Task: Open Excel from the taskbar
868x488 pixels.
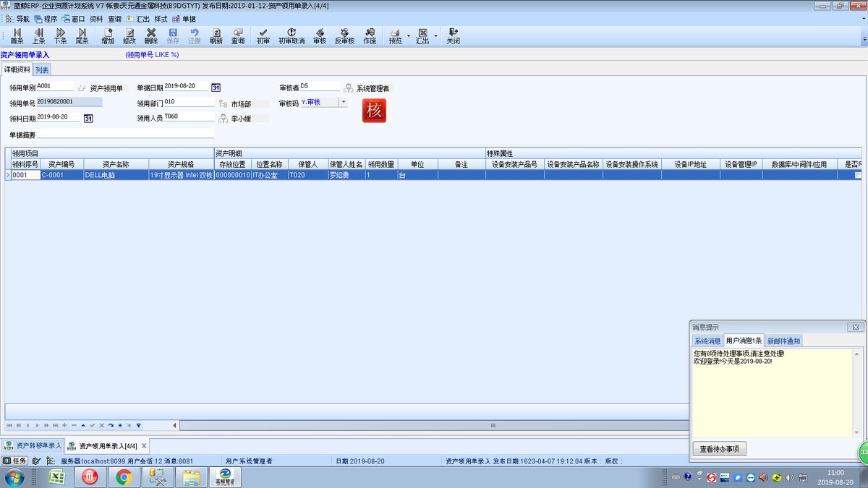Action: 57,477
